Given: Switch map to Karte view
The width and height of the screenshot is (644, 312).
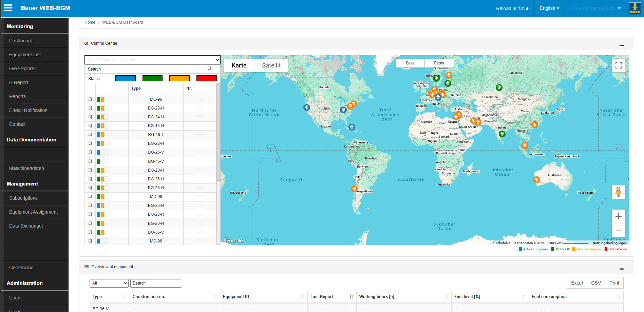Looking at the screenshot, I should tap(239, 65).
